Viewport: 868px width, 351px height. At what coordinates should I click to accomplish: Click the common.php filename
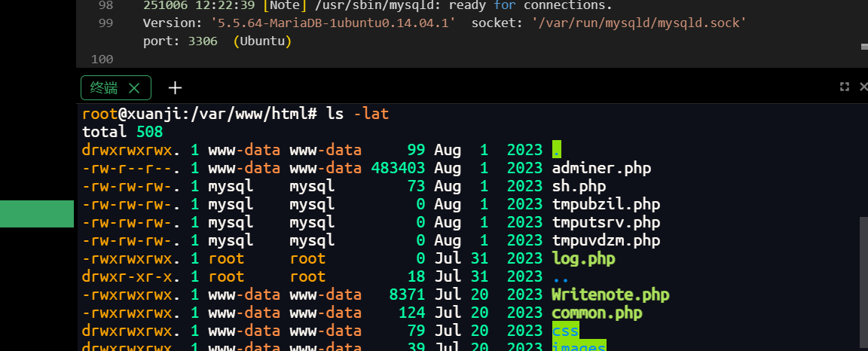pos(597,313)
